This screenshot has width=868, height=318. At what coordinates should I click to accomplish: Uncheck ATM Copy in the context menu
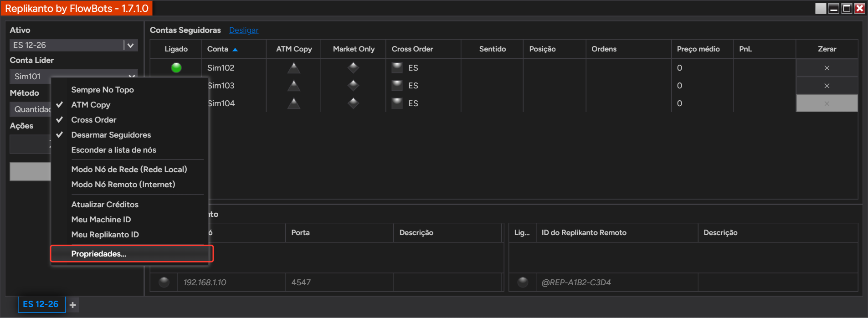129,105
